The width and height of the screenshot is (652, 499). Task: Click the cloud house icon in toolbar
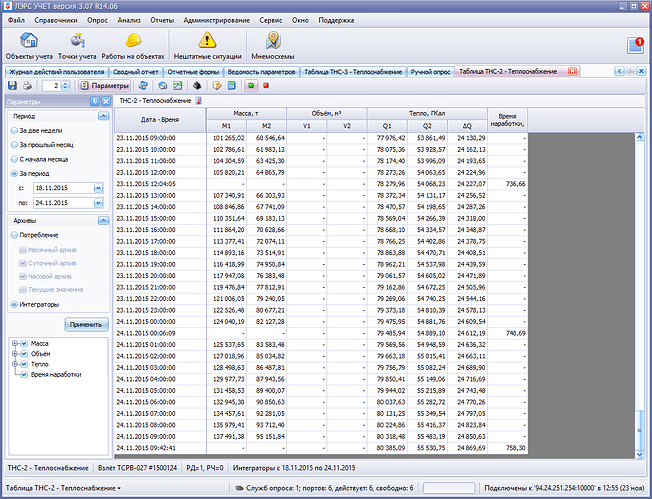point(163,86)
